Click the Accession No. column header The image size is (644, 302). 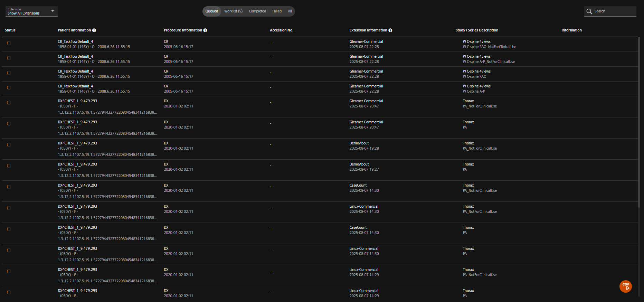(281, 30)
